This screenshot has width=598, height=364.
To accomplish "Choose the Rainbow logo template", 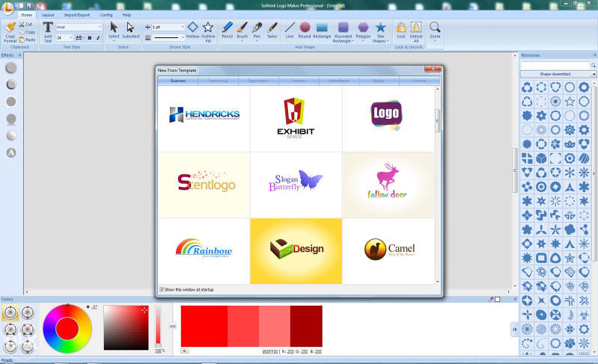I will (x=204, y=251).
